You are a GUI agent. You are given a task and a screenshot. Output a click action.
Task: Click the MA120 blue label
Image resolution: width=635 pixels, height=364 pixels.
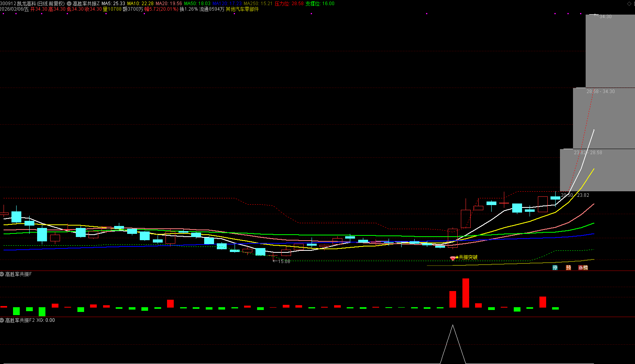point(227,4)
